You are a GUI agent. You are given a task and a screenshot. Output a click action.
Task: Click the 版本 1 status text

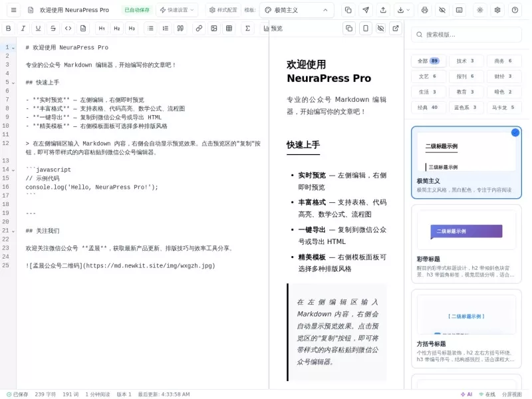coord(124,394)
